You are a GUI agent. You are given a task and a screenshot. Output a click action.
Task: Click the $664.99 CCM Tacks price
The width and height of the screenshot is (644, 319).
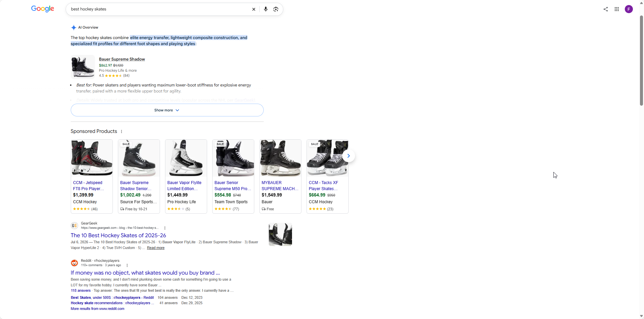[317, 195]
